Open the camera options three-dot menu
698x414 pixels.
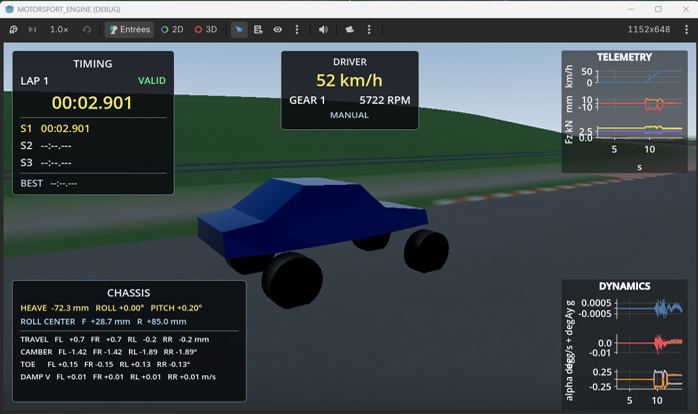pos(369,29)
